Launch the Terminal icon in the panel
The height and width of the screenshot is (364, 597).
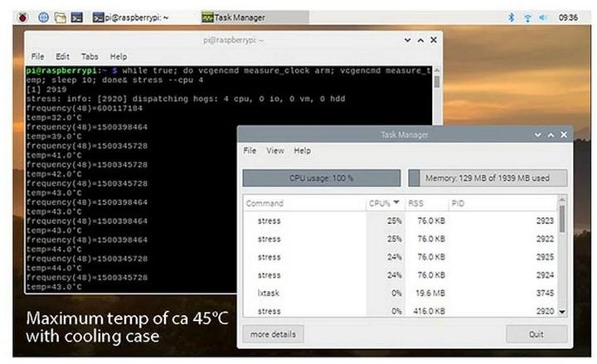76,17
